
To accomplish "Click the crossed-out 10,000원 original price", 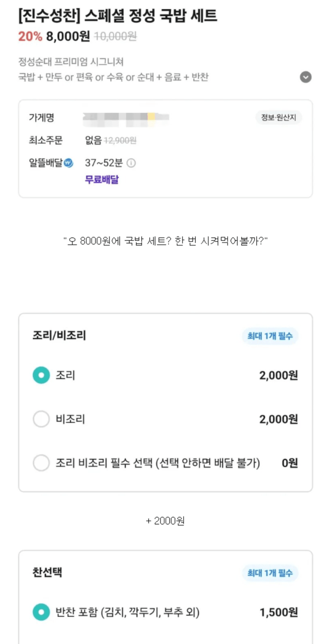I will 115,36.
